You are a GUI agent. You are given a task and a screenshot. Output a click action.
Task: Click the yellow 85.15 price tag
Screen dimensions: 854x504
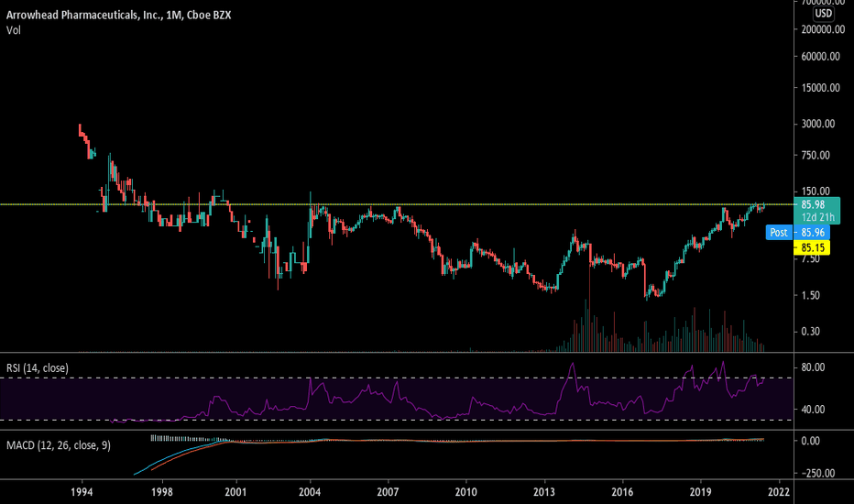812,248
